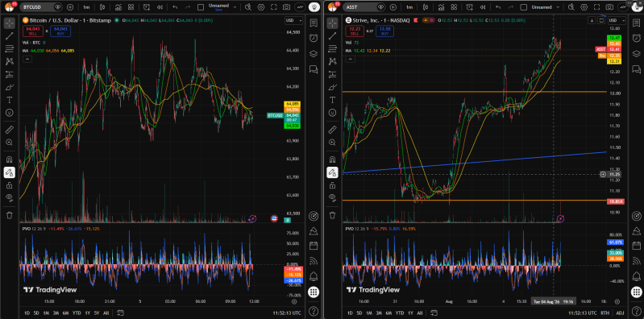Open quick search in BTCUSD toolbar
Screen dimensions: 644x319
click(248, 7)
